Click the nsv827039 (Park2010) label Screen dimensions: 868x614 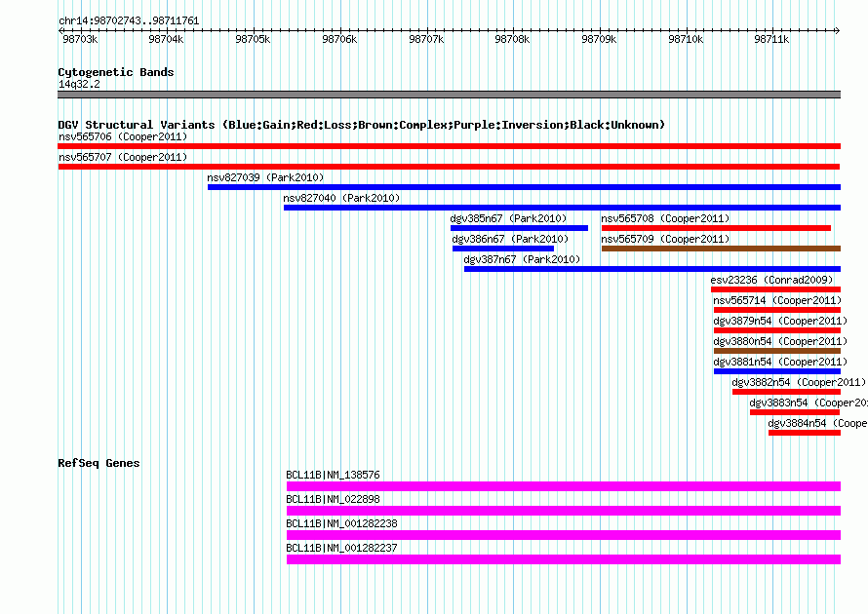pos(265,177)
